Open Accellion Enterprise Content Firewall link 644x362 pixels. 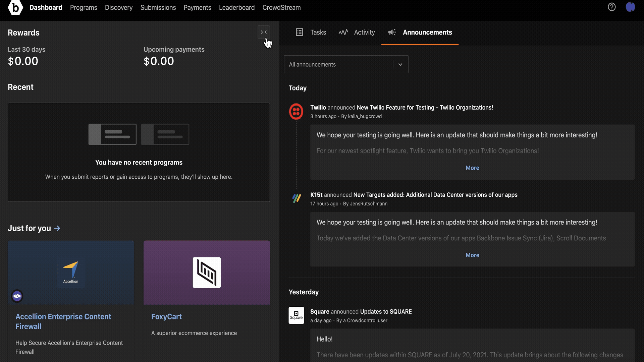point(63,321)
